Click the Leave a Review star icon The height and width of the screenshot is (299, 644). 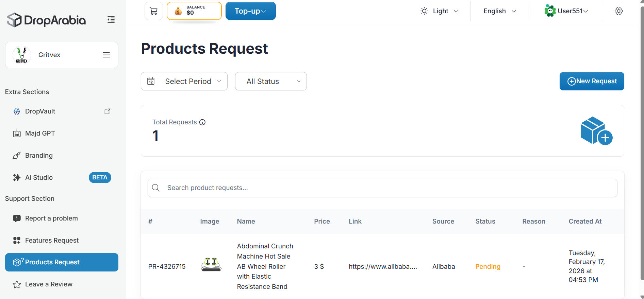17,284
